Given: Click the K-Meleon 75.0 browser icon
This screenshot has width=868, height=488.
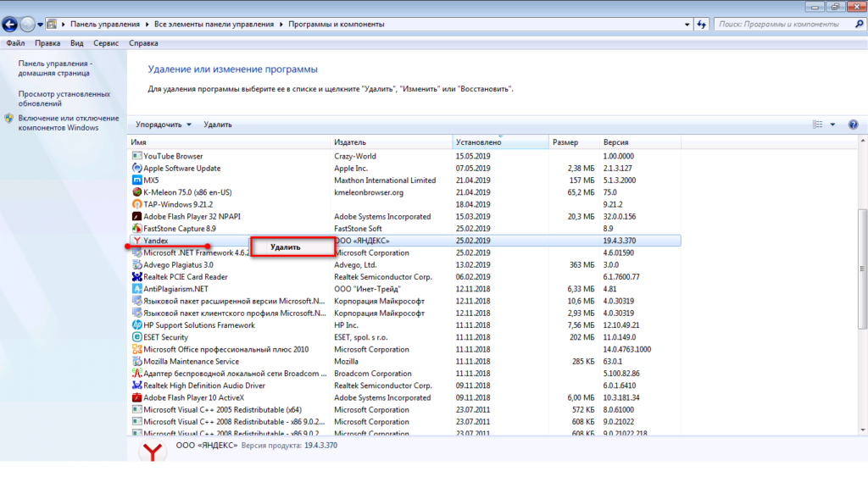Looking at the screenshot, I should pyautogui.click(x=136, y=192).
